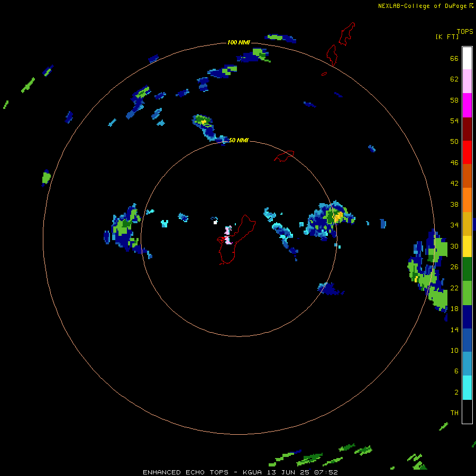Click the "42" legend value
476x476 pixels.
point(454,184)
